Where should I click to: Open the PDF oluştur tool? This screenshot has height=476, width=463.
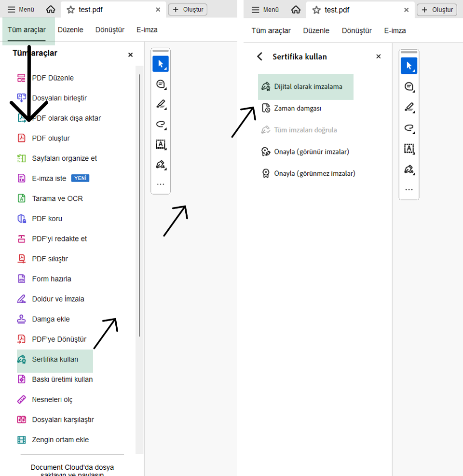(x=51, y=139)
